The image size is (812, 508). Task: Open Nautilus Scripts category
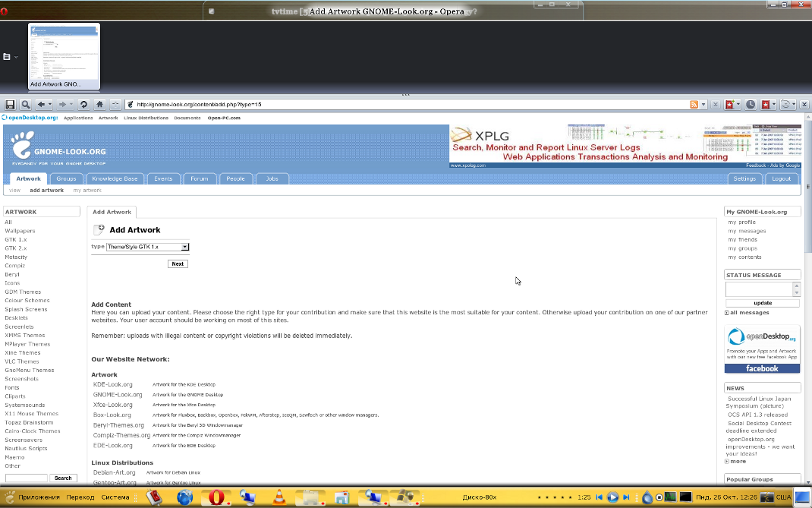click(x=26, y=448)
